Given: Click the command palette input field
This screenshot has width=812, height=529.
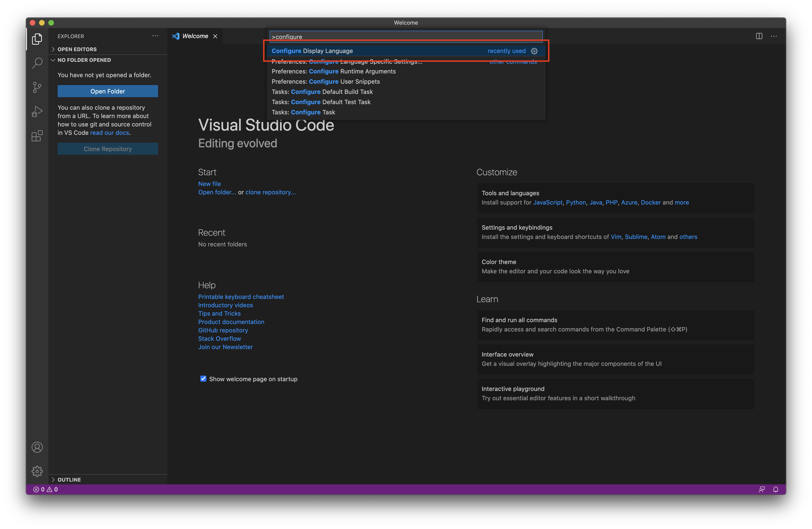Looking at the screenshot, I should click(406, 36).
